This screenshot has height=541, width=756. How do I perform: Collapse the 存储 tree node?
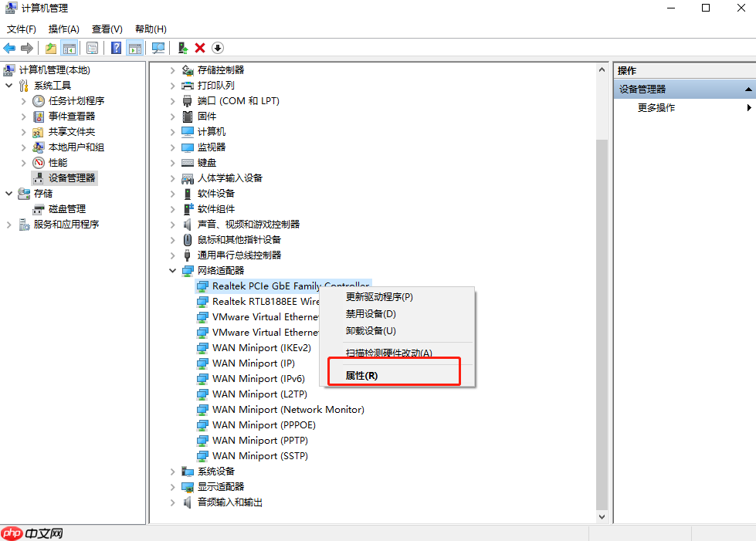pyautogui.click(x=8, y=193)
